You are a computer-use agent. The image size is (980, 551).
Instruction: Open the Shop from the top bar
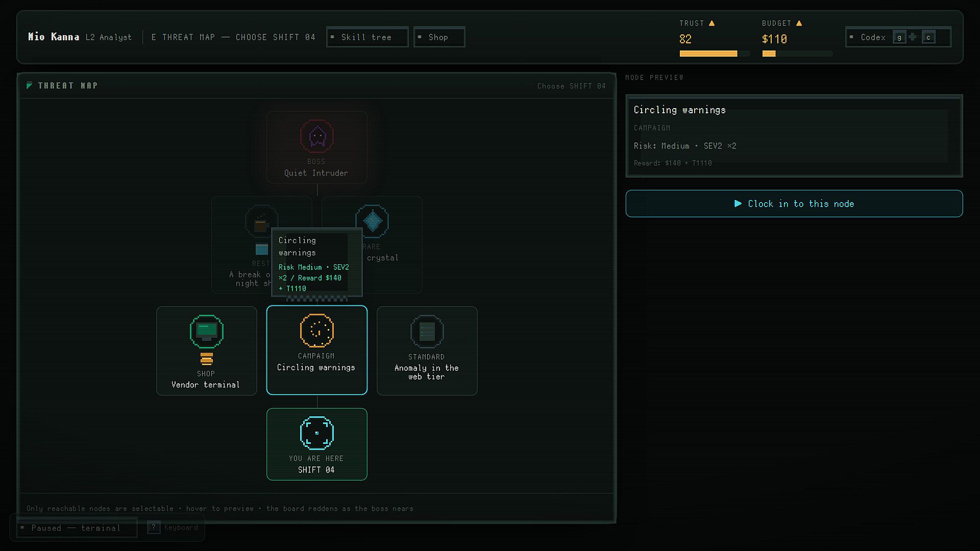tap(439, 37)
